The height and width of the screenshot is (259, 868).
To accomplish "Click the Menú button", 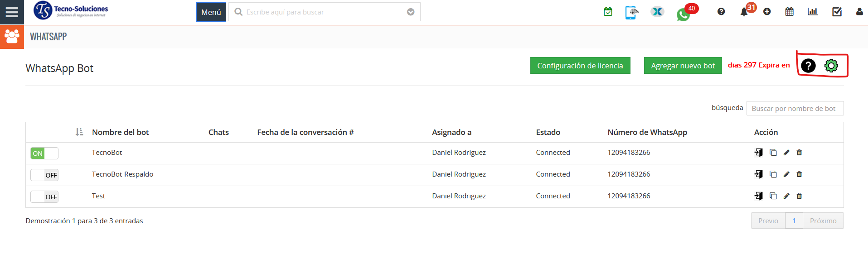I will click(x=211, y=12).
